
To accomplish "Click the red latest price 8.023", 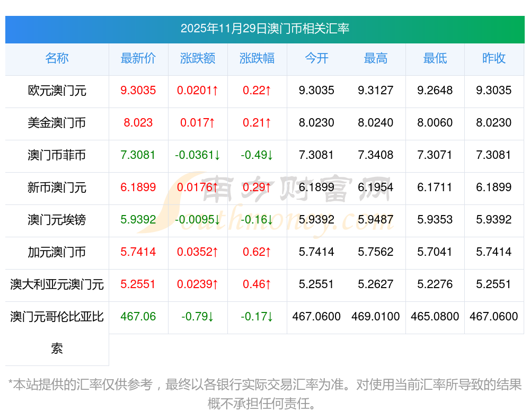I will (138, 122).
